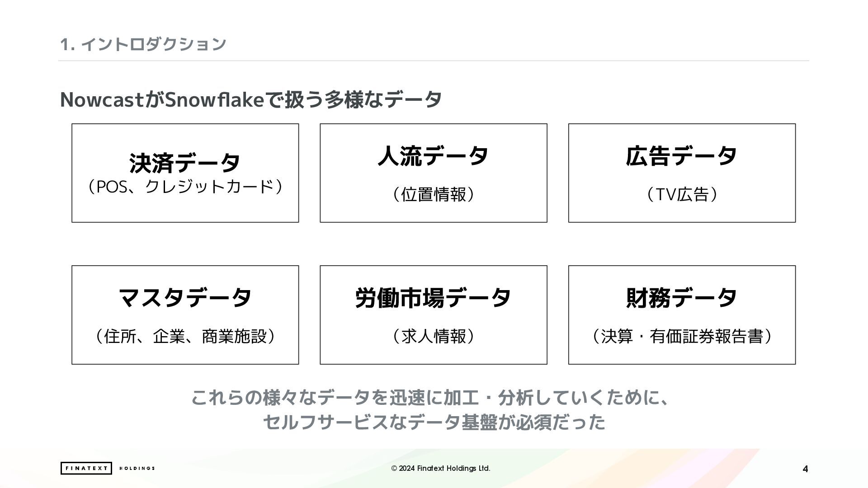Select the 広告データ box
The width and height of the screenshot is (868, 488).
[x=682, y=173]
